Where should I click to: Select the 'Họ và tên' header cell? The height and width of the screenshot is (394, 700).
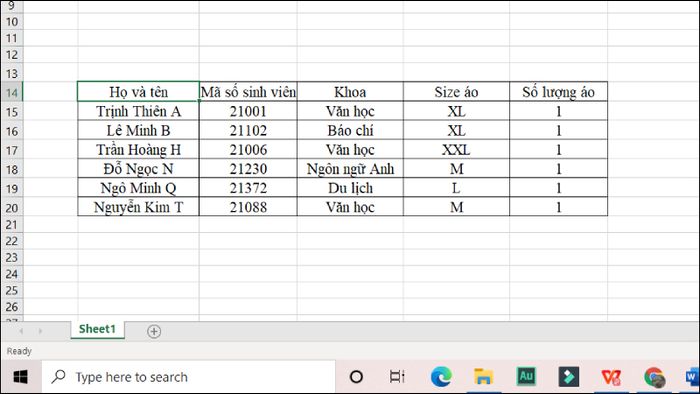pyautogui.click(x=138, y=92)
